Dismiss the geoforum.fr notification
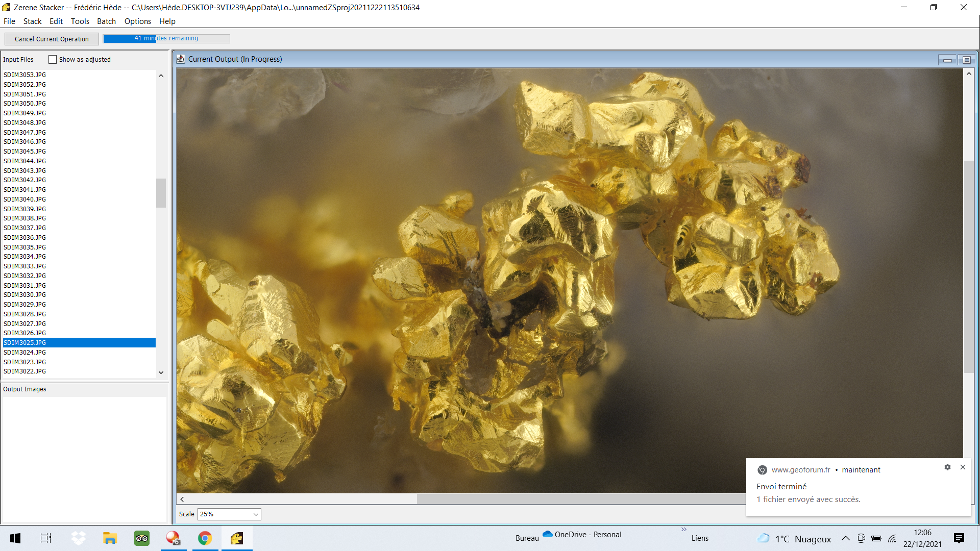980x551 pixels. tap(963, 467)
